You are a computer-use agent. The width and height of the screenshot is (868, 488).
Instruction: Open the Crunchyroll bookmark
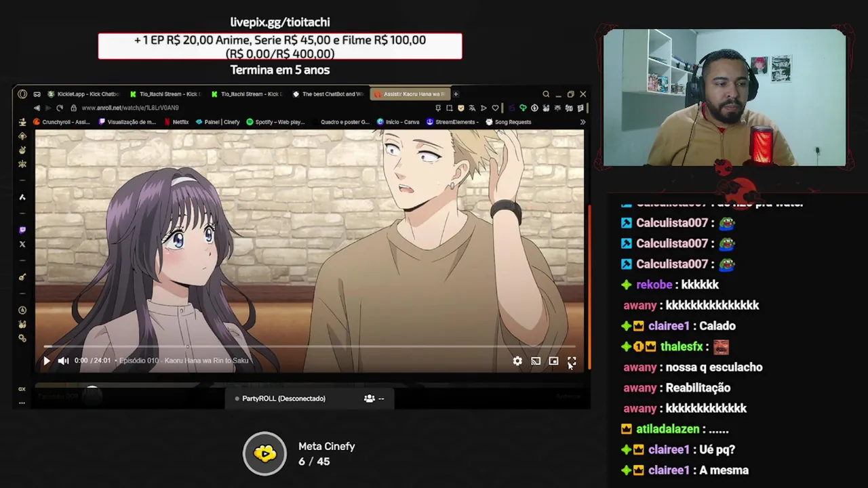(x=62, y=122)
